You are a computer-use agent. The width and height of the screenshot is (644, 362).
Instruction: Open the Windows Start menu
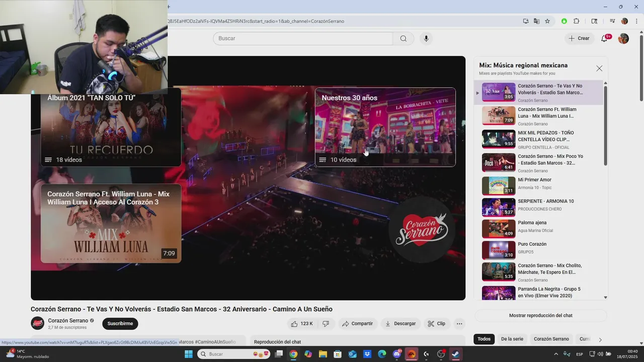click(x=189, y=354)
